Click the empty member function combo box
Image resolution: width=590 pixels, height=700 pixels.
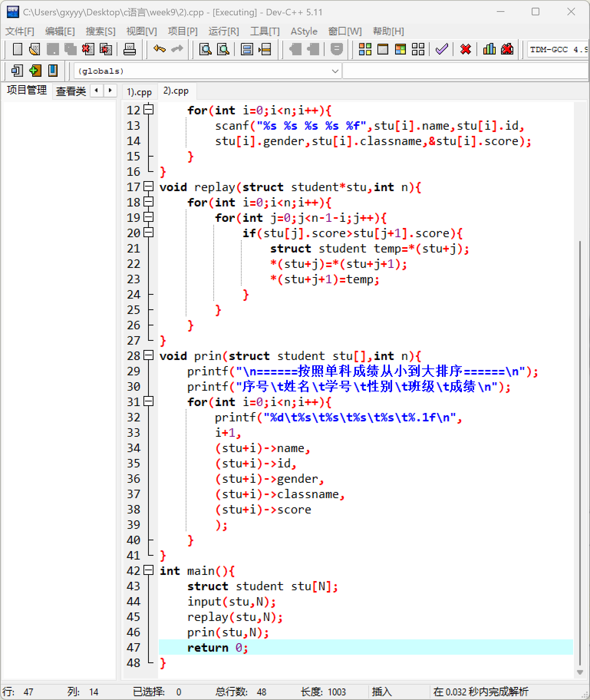tap(465, 71)
